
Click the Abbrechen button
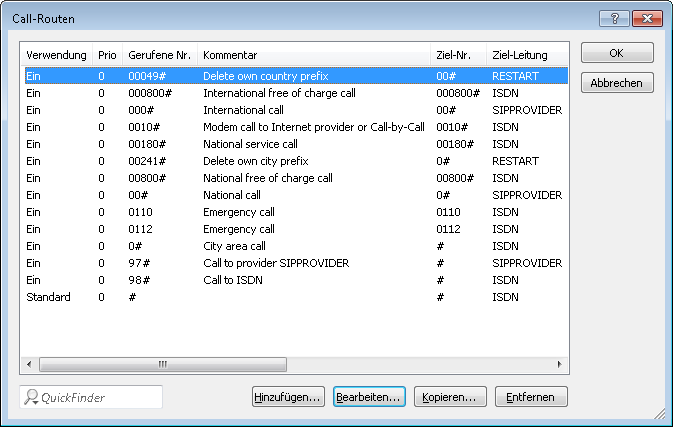tap(617, 83)
